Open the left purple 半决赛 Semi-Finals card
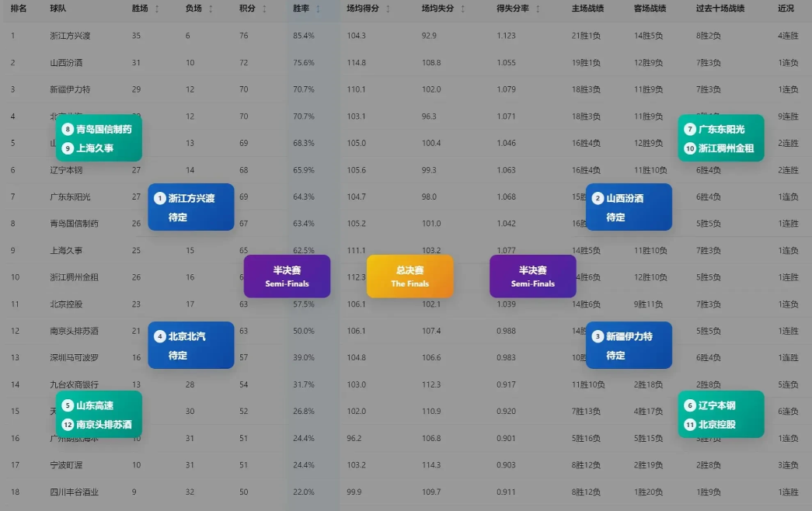The width and height of the screenshot is (812, 511). point(287,276)
